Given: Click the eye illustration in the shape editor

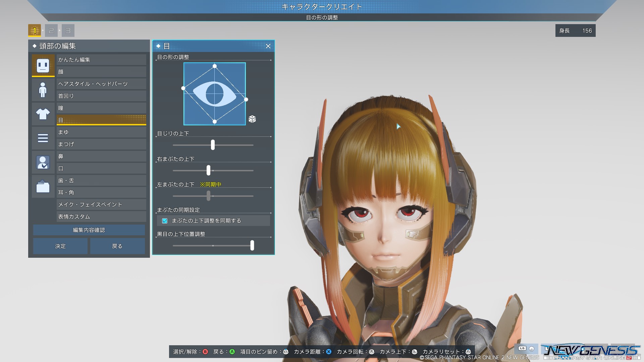Looking at the screenshot, I should (x=215, y=94).
